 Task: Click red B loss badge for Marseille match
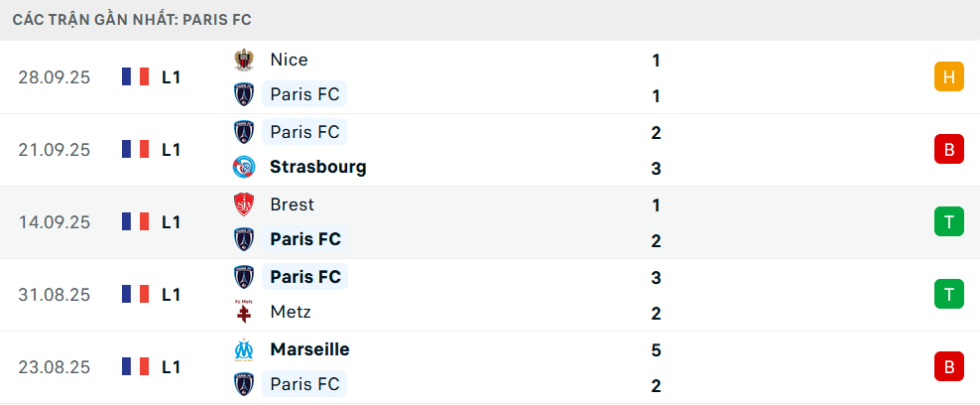click(x=949, y=367)
